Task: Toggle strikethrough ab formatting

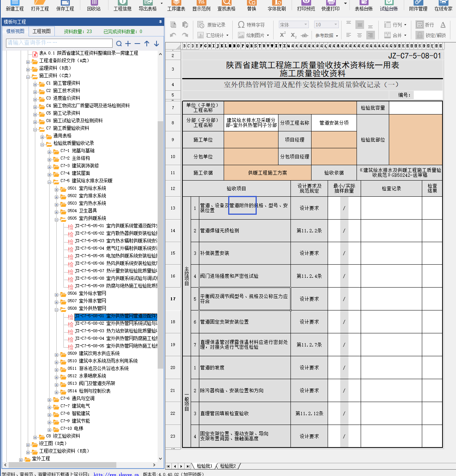Action: [x=305, y=35]
